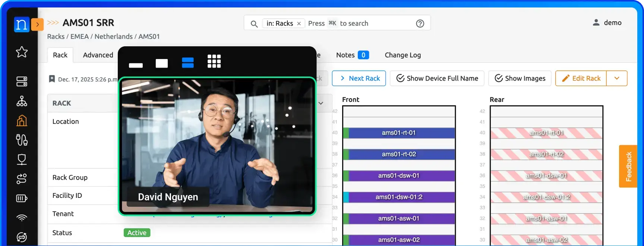The height and width of the screenshot is (246, 644).
Task: Select the blue stacked video layout icon
Action: coord(188,63)
